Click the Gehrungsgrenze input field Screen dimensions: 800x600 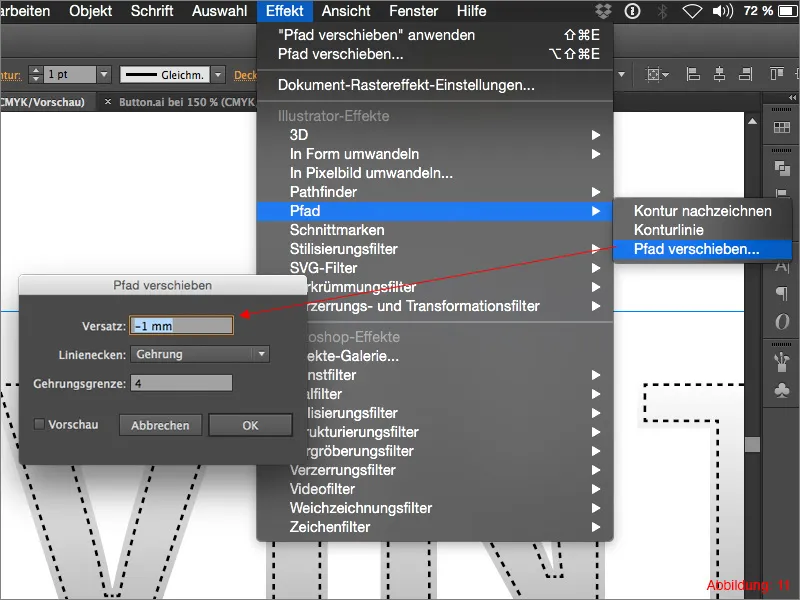click(182, 383)
